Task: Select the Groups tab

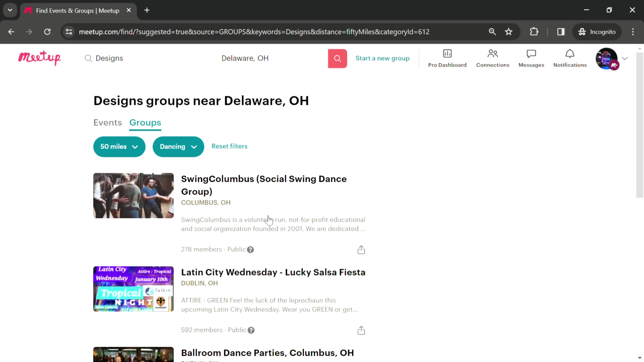Action: [x=145, y=122]
